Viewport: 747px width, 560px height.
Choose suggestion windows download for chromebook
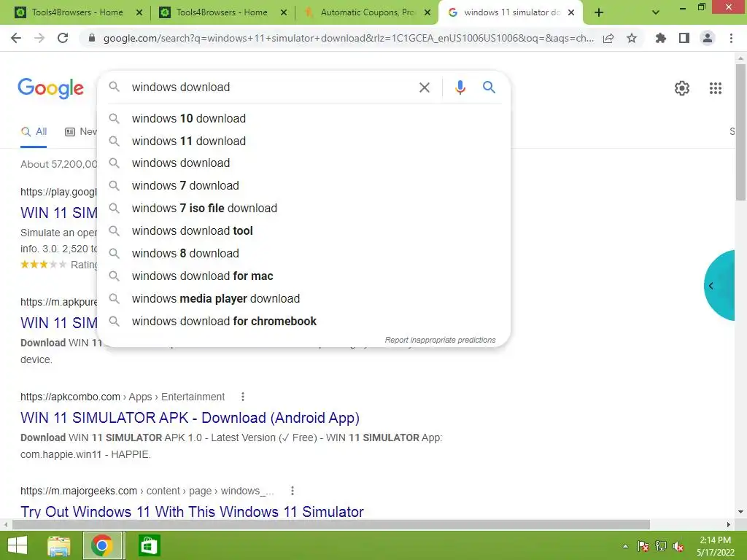coord(303,322)
